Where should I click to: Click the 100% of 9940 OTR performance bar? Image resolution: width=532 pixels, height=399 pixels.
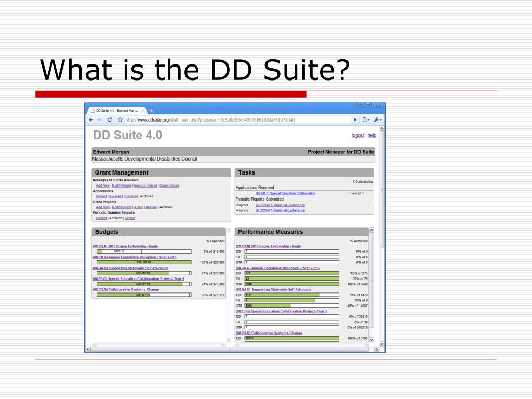tap(292, 284)
